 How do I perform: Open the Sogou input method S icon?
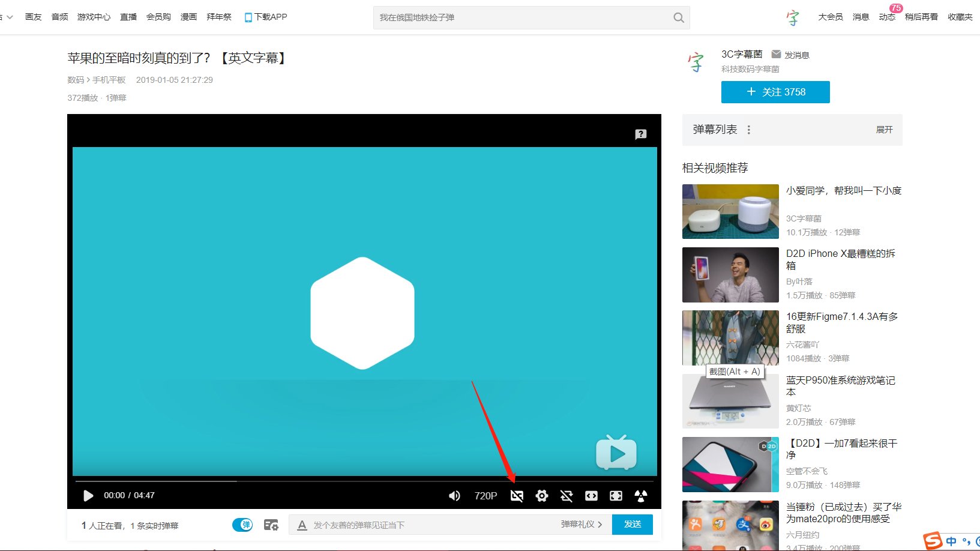pos(933,541)
